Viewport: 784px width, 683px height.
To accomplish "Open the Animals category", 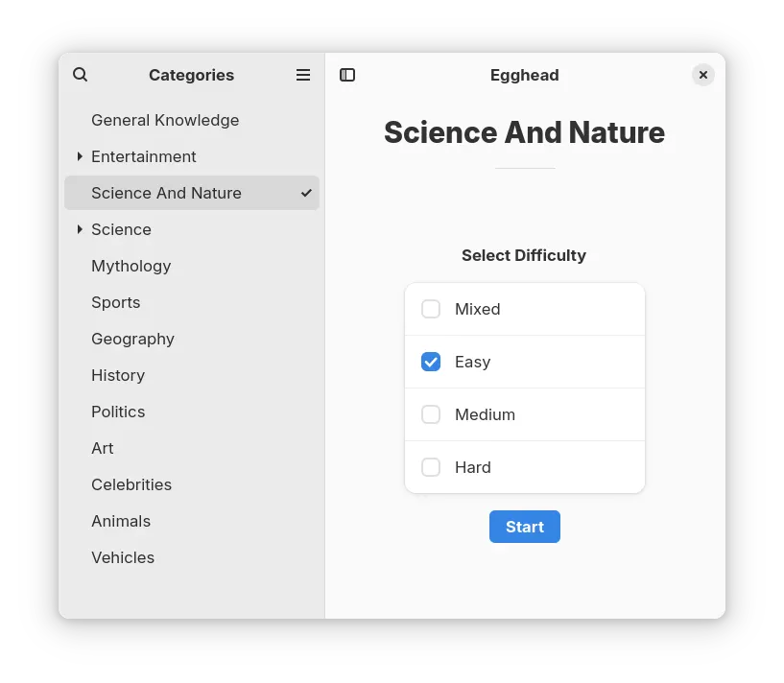I will [x=192, y=521].
